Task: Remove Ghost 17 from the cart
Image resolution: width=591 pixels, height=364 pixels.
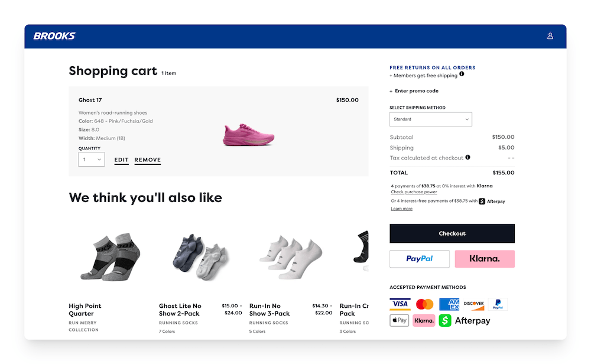Action: point(148,160)
